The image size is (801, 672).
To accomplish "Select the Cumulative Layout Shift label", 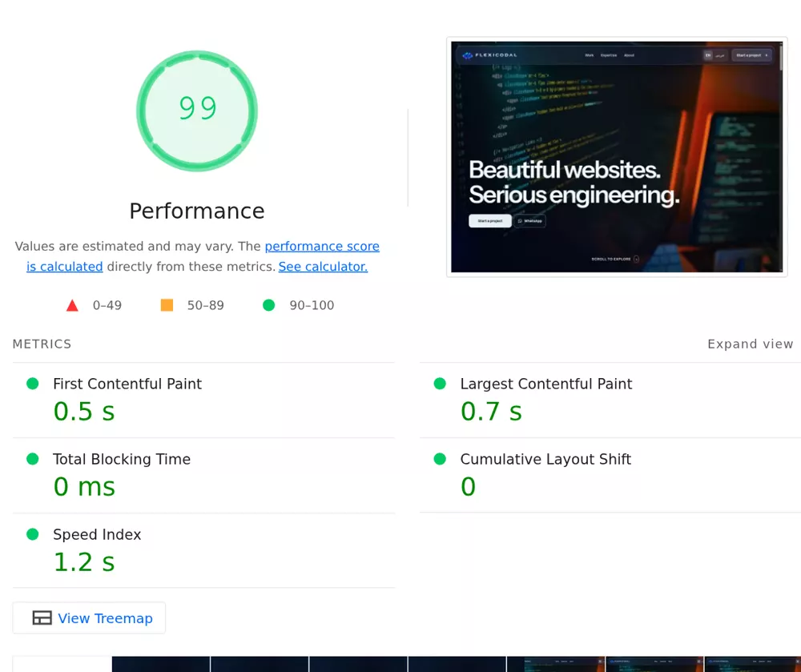I will click(x=545, y=459).
